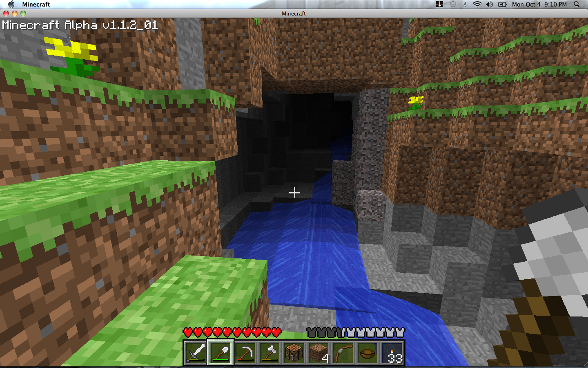Close the Minecraft window with red button
This screenshot has width=588, height=368.
click(x=6, y=13)
